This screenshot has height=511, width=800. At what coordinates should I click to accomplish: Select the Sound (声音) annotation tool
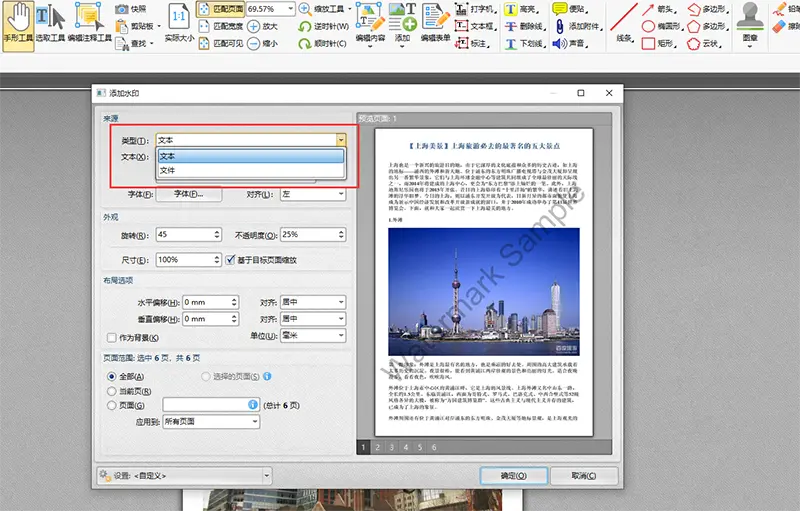tap(570, 44)
